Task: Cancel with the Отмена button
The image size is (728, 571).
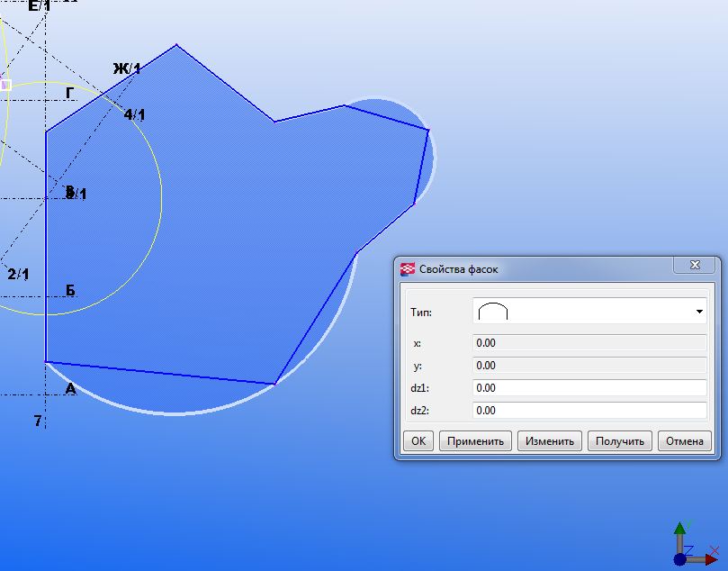Action: 685,441
